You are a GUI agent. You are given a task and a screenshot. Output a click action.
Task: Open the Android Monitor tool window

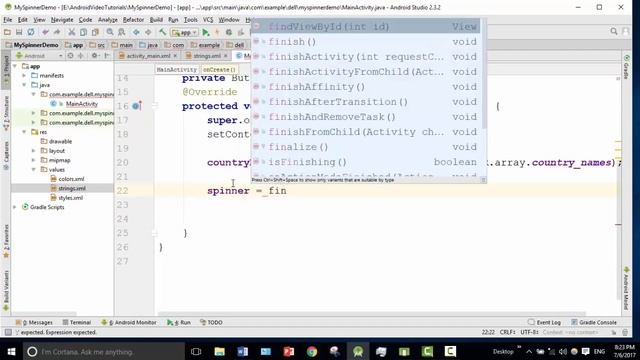coord(129,322)
